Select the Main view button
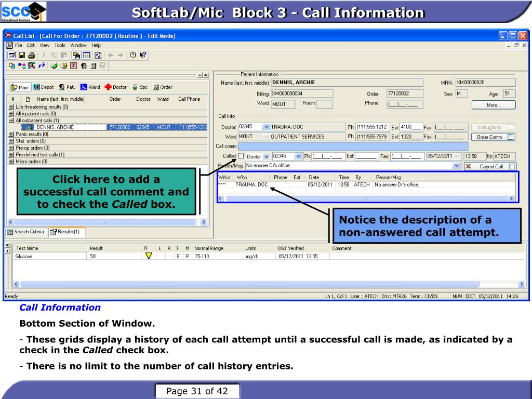 coord(20,87)
